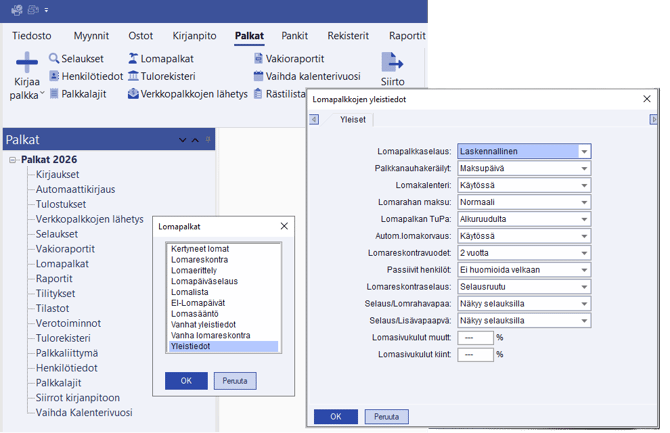This screenshot has width=670, height=433.
Task: Click the Verkkopalkkojen lähetys ribbon icon
Action: [x=133, y=95]
